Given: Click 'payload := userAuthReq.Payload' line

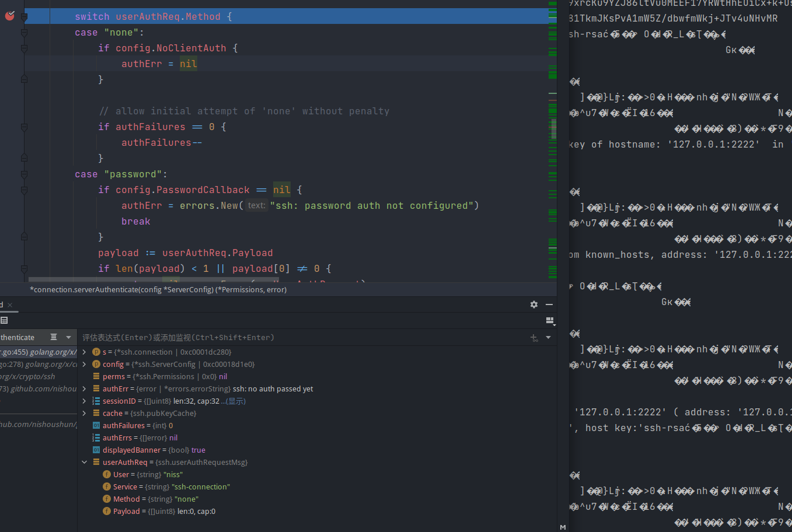Looking at the screenshot, I should tap(186, 253).
